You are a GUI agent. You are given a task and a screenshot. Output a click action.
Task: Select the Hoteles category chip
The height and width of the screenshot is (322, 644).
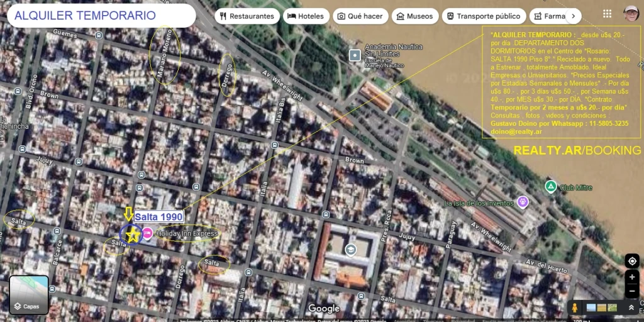tap(306, 16)
